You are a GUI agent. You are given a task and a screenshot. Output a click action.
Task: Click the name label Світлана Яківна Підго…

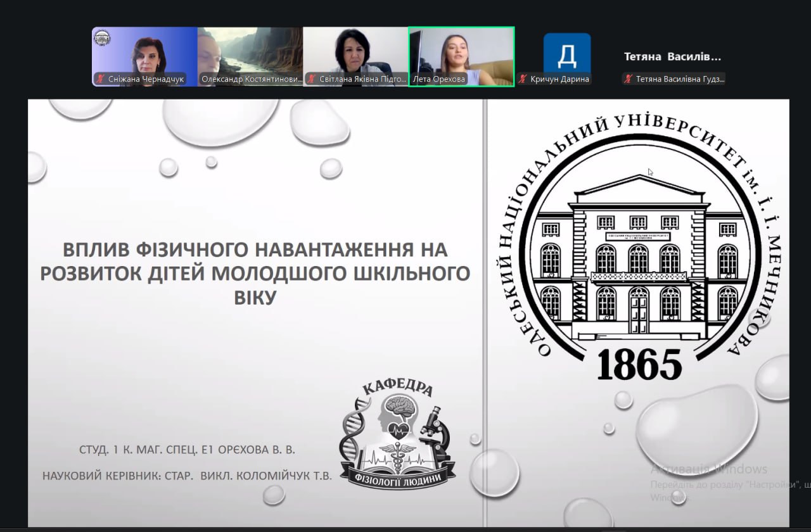point(362,79)
